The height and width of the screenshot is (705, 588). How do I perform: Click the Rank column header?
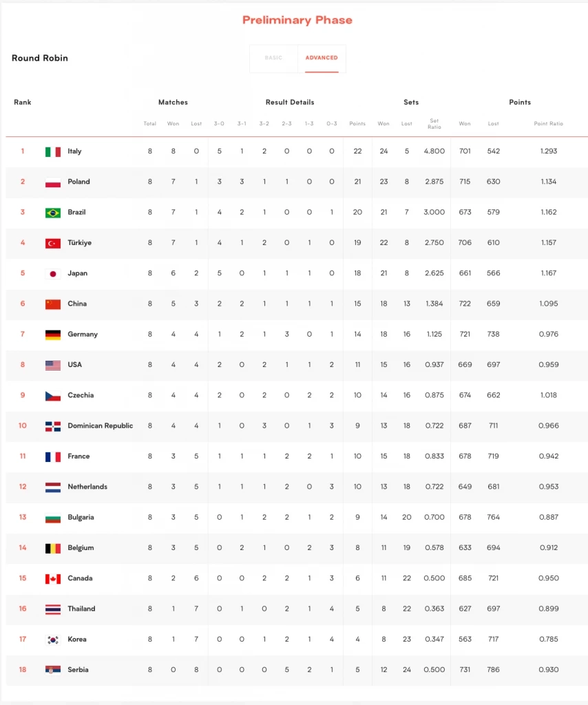[x=23, y=103]
